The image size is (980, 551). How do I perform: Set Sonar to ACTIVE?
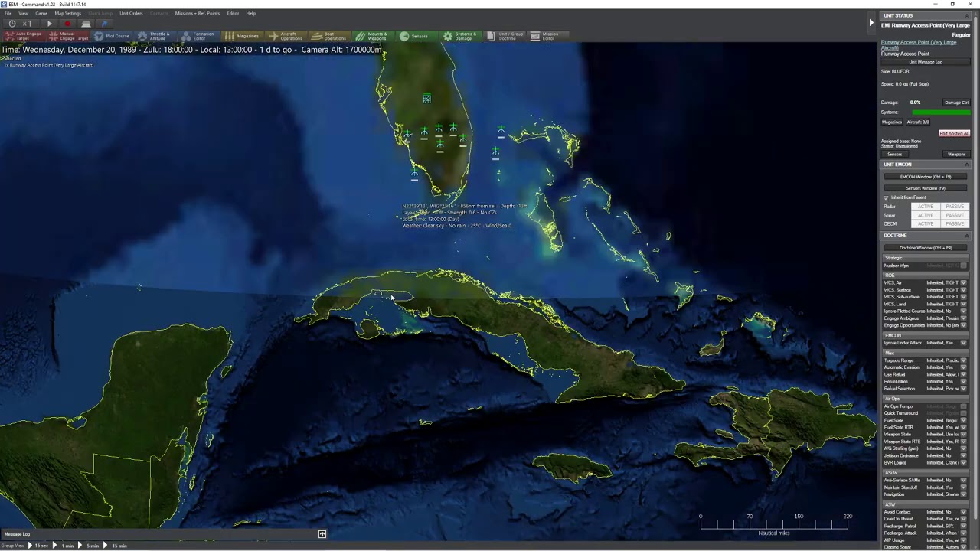tap(926, 215)
